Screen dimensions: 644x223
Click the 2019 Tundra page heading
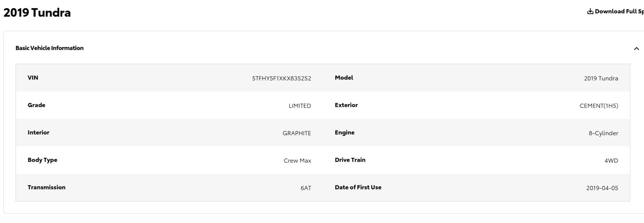(37, 13)
